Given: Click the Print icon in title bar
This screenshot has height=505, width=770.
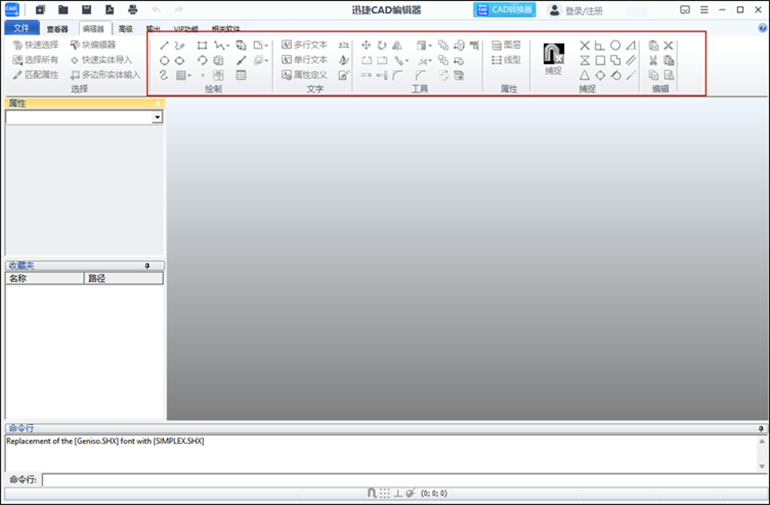Looking at the screenshot, I should (x=133, y=9).
